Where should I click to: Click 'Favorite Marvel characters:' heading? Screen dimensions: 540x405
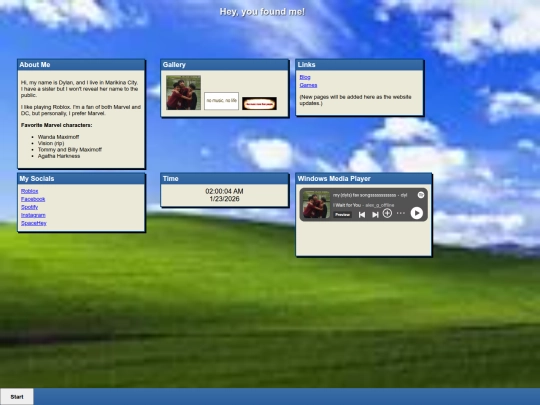click(56, 125)
